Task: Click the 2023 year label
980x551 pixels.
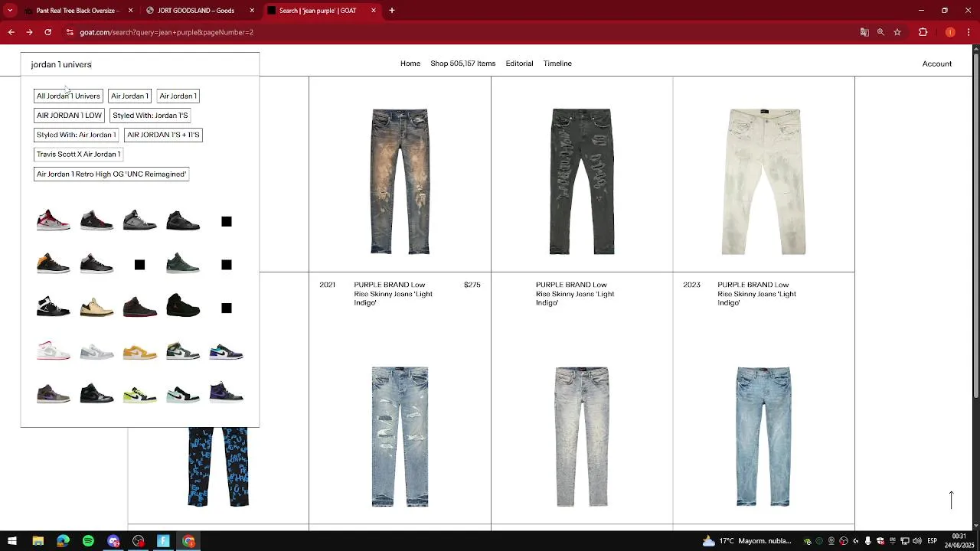Action: (x=692, y=285)
